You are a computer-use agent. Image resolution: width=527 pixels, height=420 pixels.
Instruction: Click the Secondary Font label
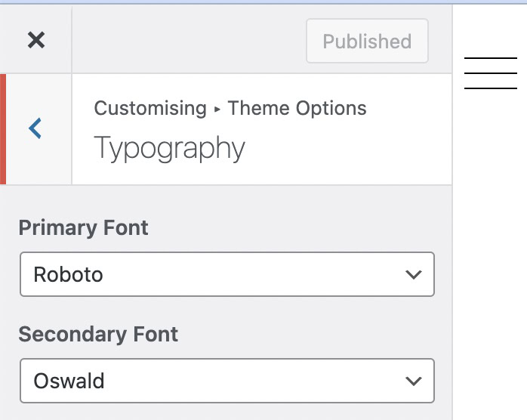point(98,335)
